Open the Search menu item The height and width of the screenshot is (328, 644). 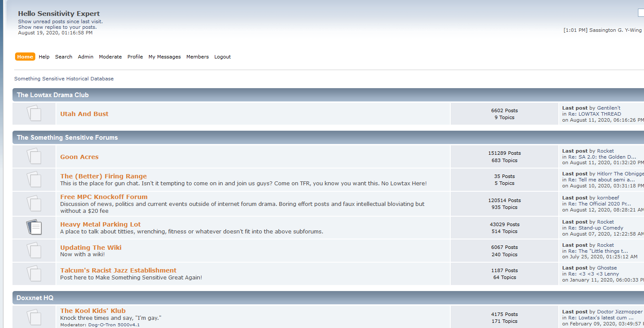point(64,57)
